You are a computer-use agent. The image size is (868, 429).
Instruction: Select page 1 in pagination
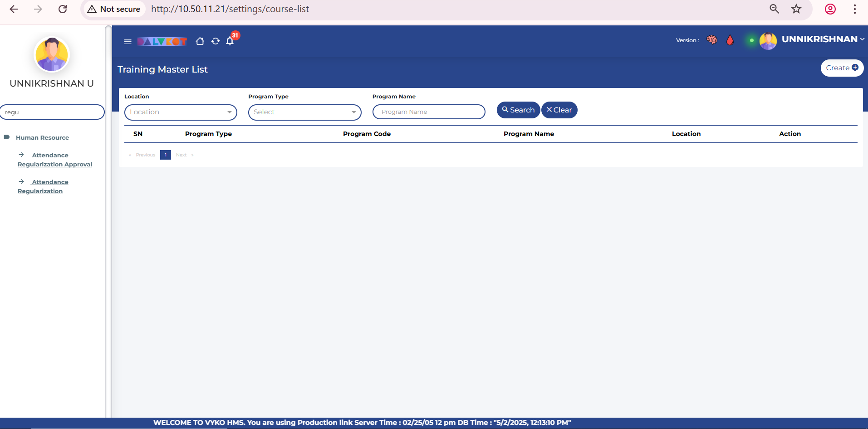[x=166, y=155]
